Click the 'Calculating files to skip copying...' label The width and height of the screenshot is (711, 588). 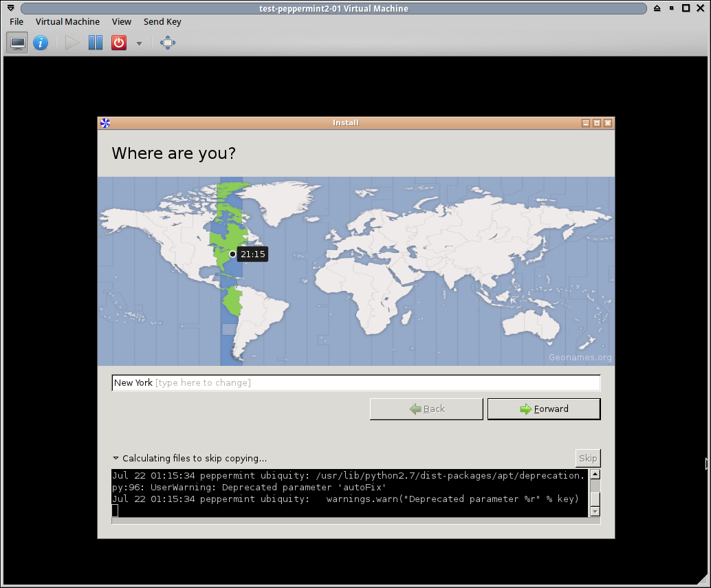(195, 458)
